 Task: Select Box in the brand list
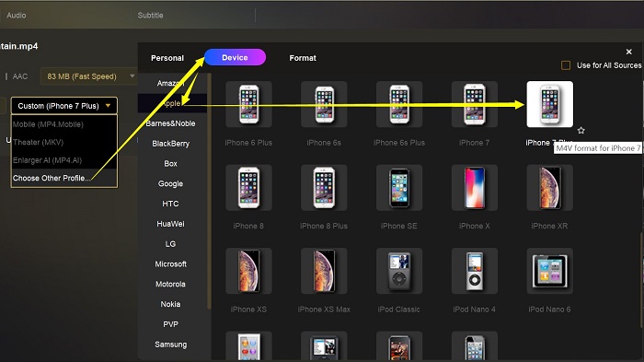pyautogui.click(x=172, y=164)
